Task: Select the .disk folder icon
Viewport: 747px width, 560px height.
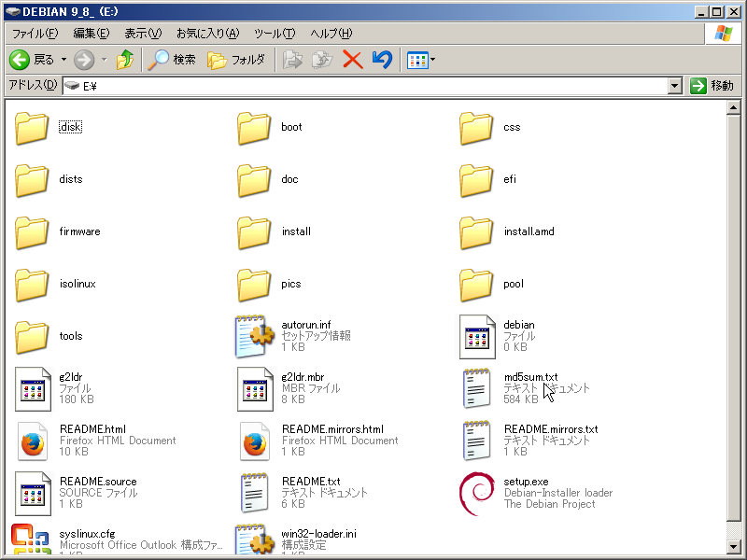Action: pyautogui.click(x=32, y=128)
